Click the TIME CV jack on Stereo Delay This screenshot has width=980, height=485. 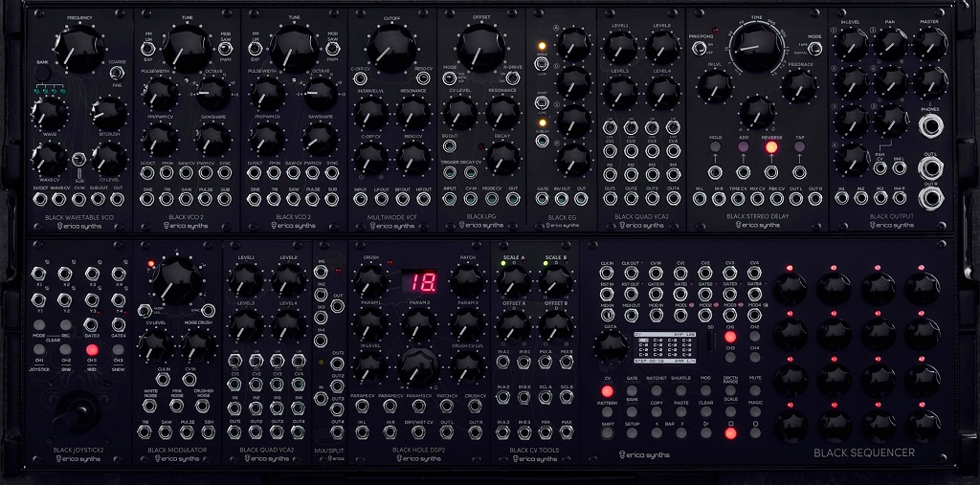[738, 199]
